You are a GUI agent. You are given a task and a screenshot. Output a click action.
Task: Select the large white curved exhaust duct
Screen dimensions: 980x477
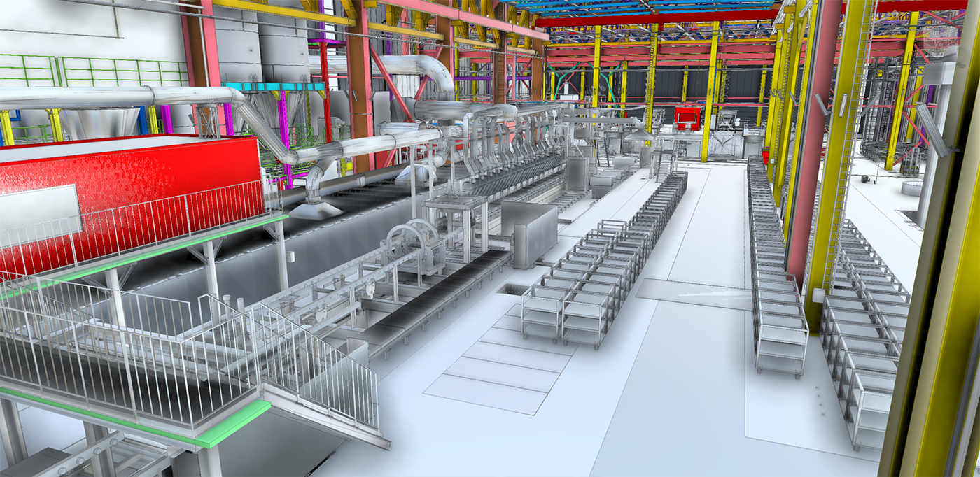click(x=427, y=70)
